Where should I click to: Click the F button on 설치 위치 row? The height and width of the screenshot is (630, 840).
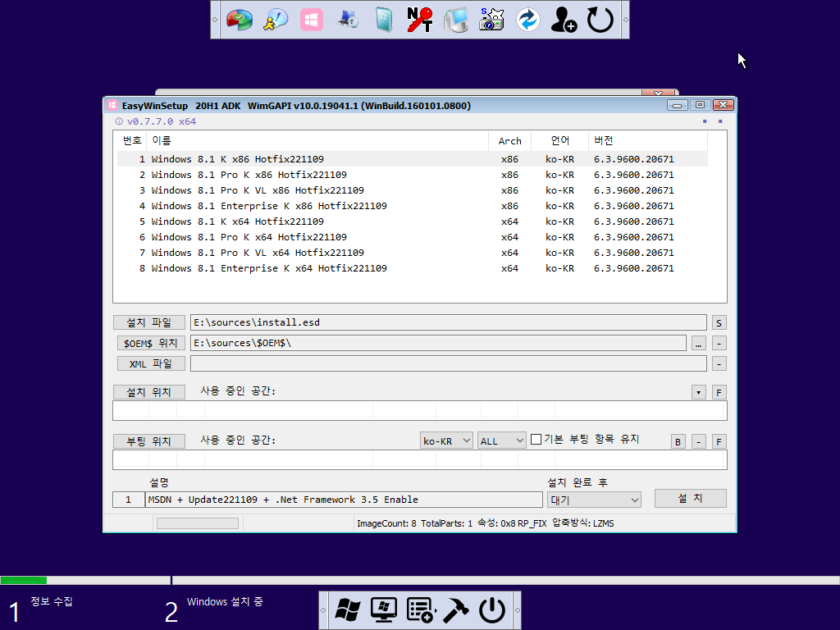pos(719,392)
